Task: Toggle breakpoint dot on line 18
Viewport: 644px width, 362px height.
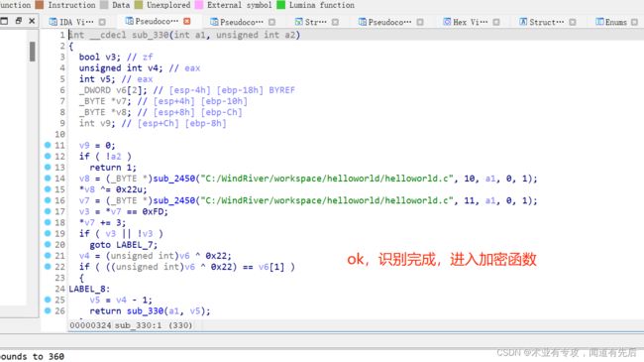Action: pyautogui.click(x=48, y=222)
